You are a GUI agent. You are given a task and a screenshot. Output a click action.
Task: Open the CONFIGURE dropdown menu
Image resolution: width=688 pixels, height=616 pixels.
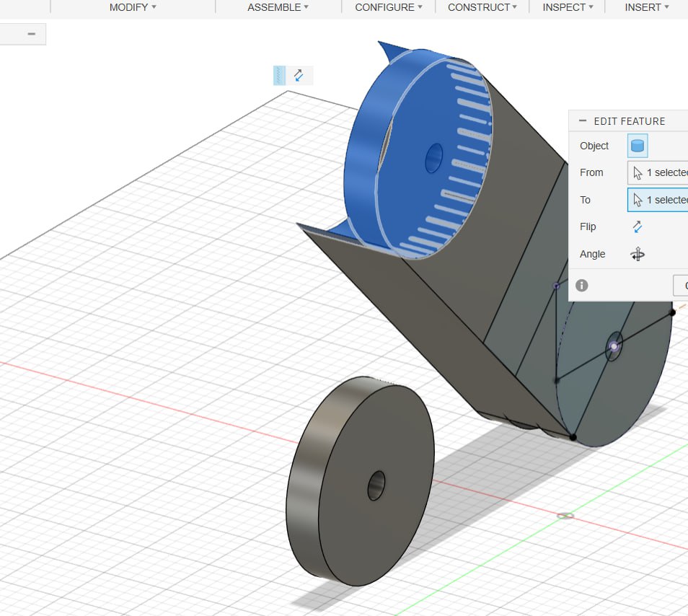coord(388,7)
